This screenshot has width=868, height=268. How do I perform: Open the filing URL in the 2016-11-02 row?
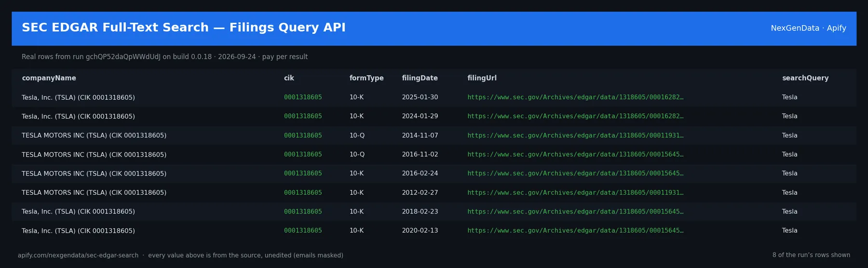tap(575, 154)
